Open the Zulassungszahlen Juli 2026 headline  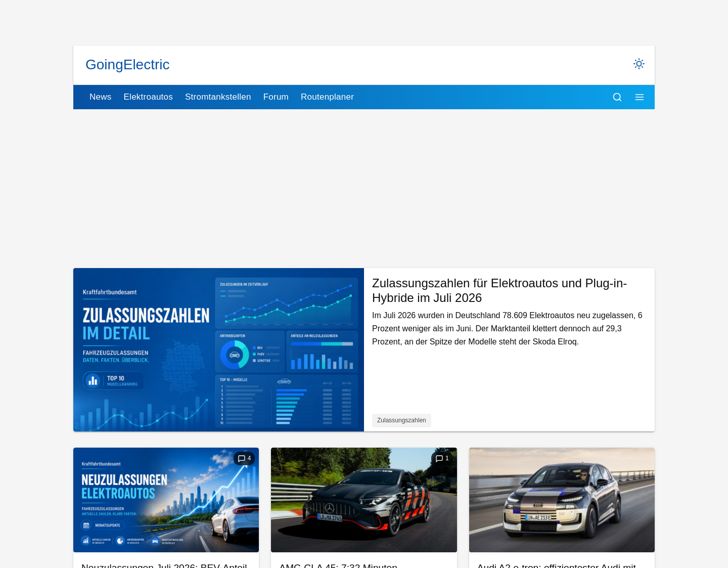tap(499, 290)
